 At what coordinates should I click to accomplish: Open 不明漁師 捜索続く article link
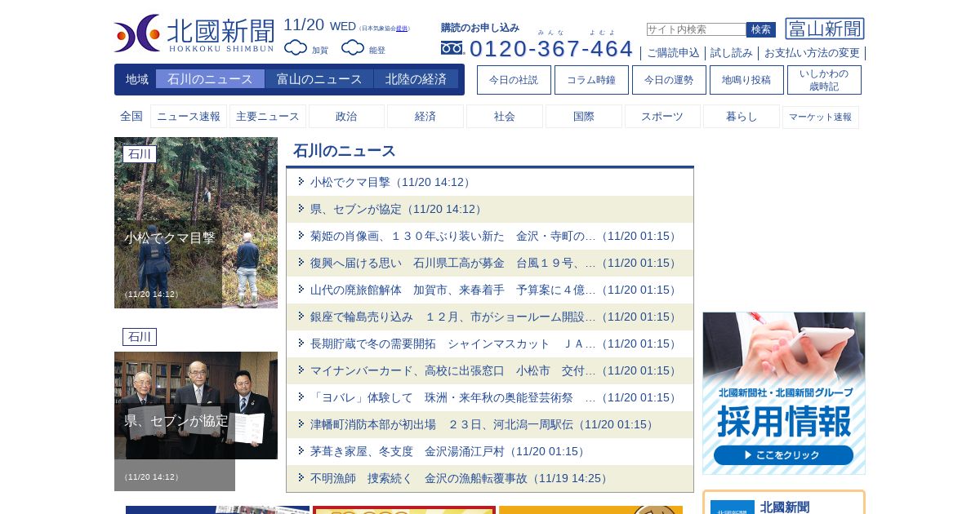[x=459, y=478]
